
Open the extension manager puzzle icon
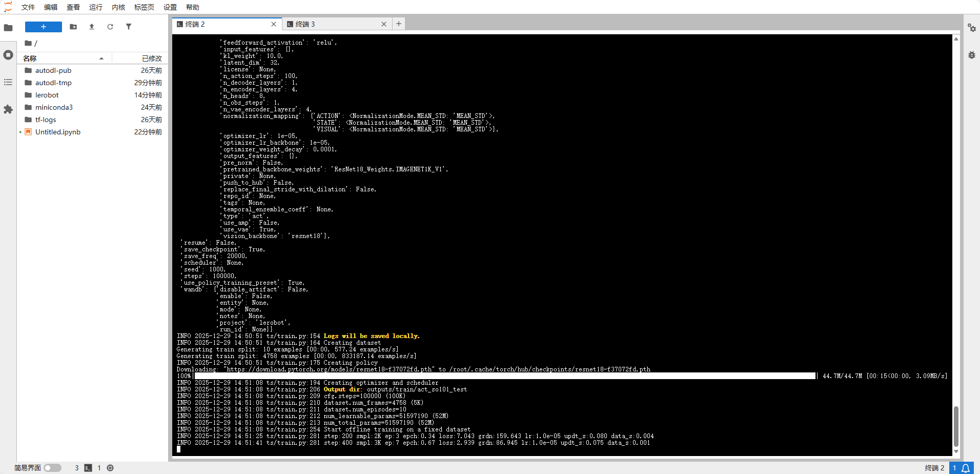8,109
